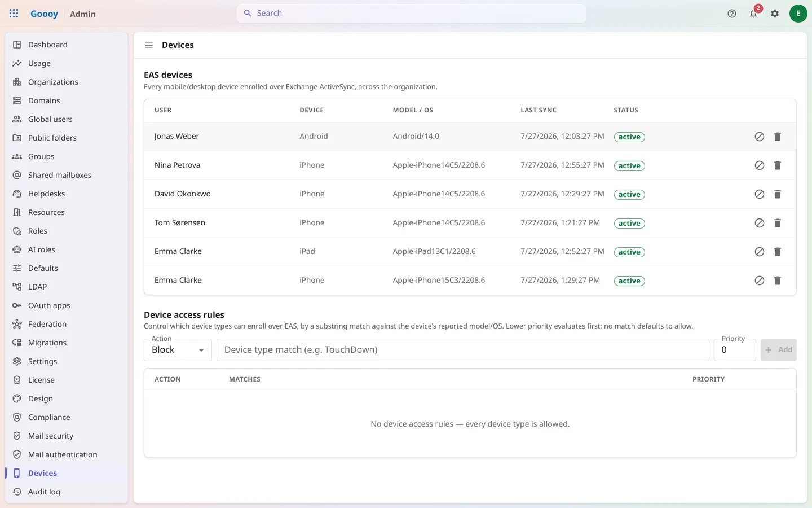Go to Domains in sidebar

pyautogui.click(x=67, y=100)
